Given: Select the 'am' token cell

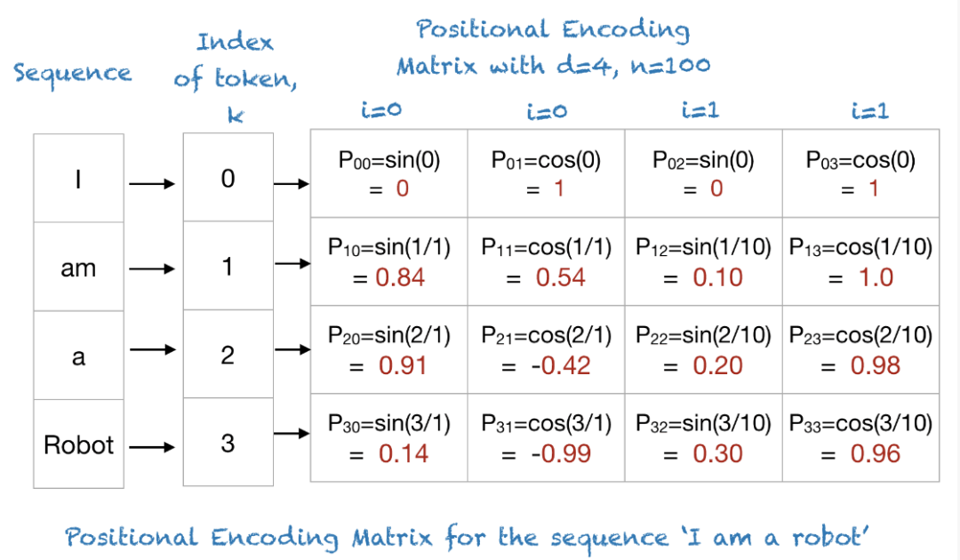Looking at the screenshot, I should (x=79, y=267).
